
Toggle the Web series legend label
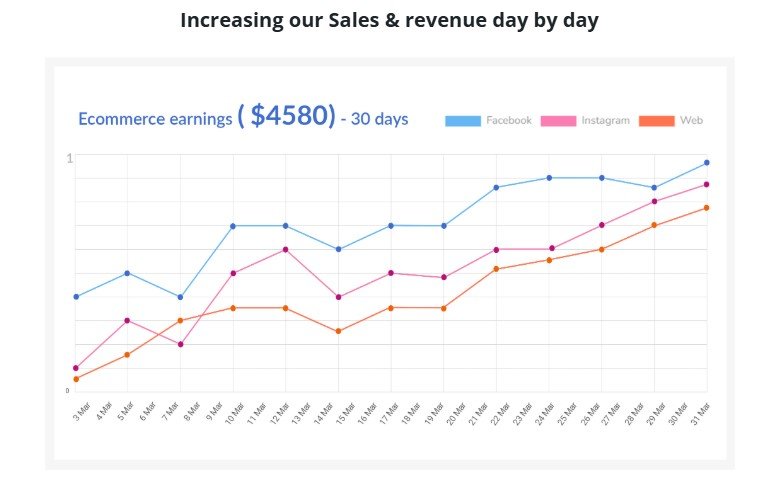[x=692, y=121]
